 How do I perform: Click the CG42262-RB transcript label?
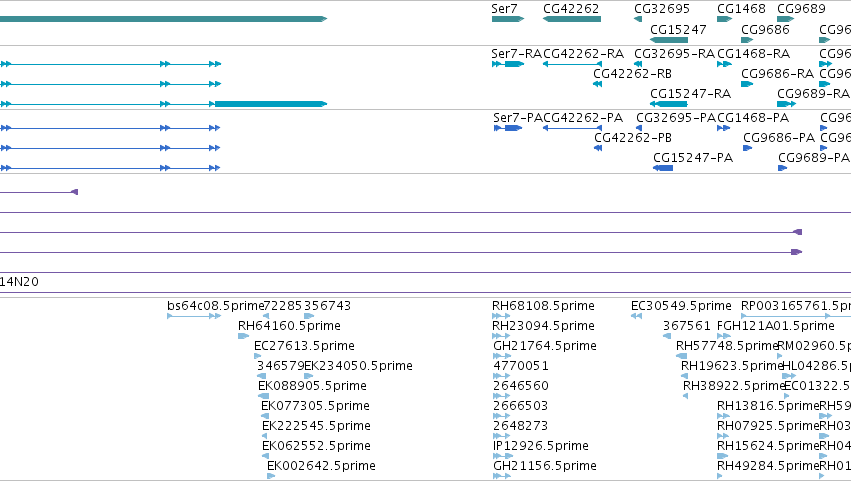coord(632,74)
